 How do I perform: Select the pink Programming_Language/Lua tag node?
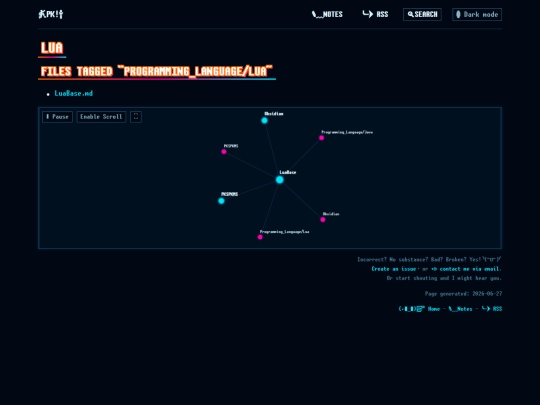[260, 237]
